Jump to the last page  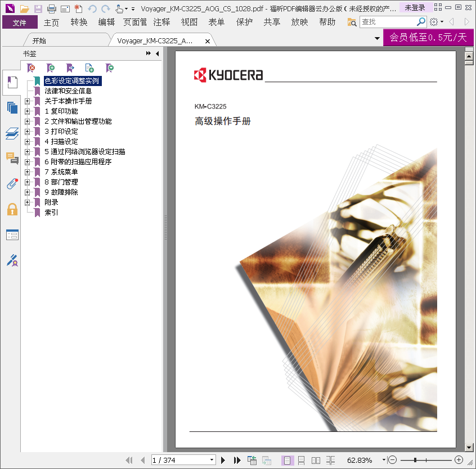point(237,460)
